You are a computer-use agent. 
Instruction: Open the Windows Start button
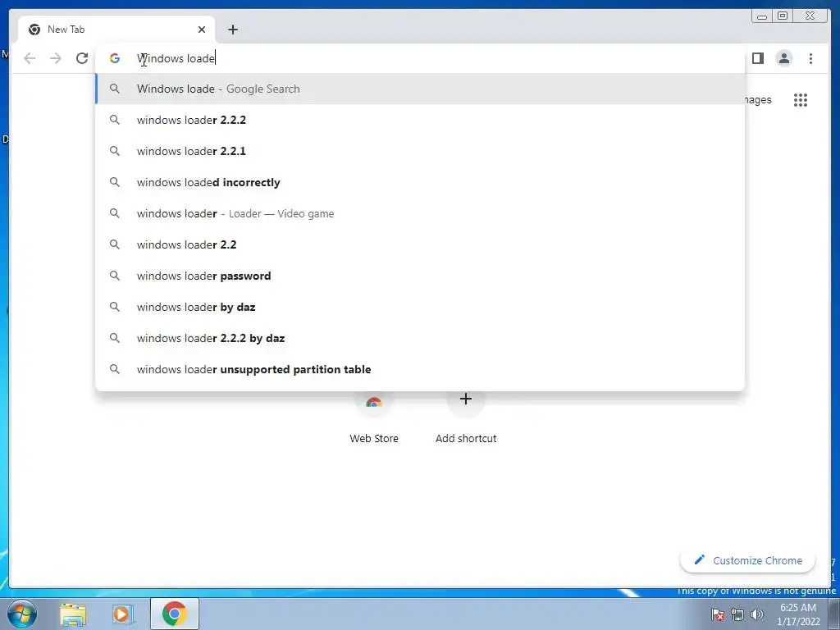pyautogui.click(x=21, y=614)
